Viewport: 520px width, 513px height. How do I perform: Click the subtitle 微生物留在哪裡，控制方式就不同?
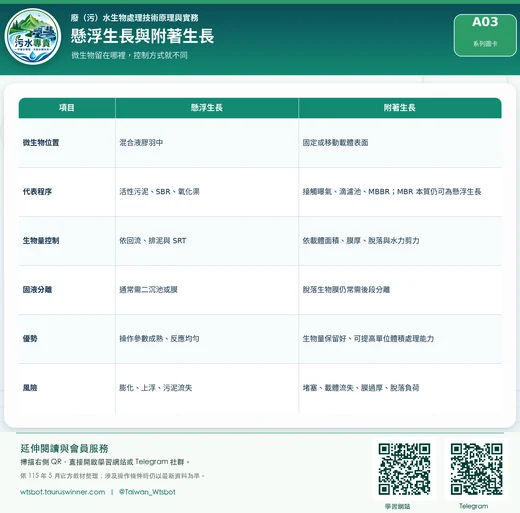click(129, 55)
